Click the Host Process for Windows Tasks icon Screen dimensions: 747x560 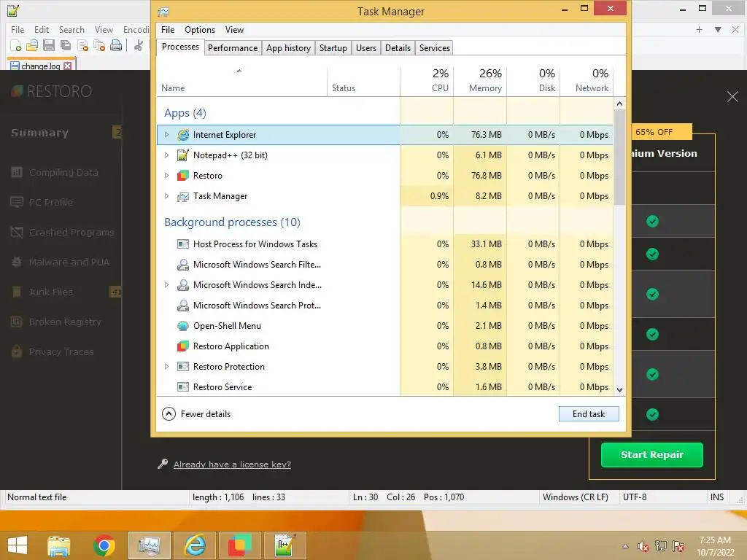pyautogui.click(x=183, y=244)
